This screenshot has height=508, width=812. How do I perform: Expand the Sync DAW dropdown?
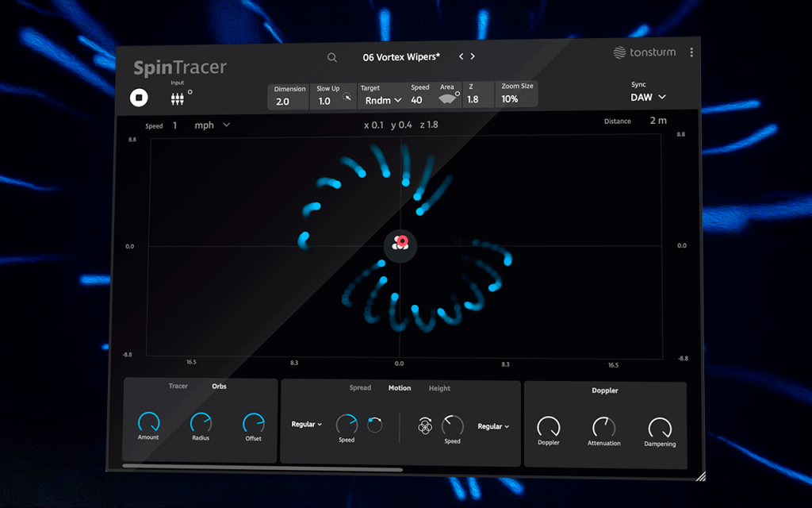[648, 97]
